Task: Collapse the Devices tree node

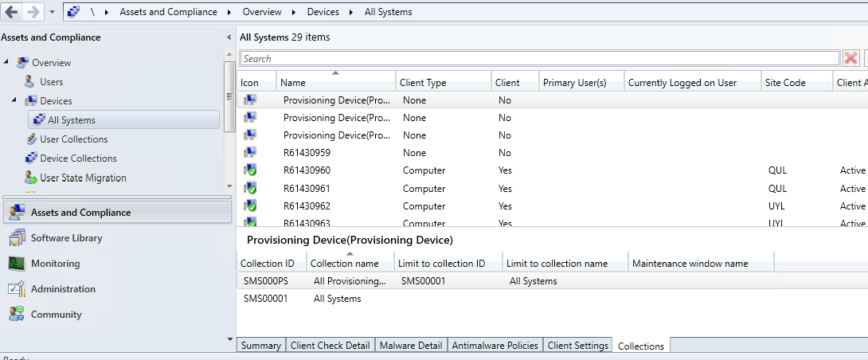Action: click(x=14, y=100)
